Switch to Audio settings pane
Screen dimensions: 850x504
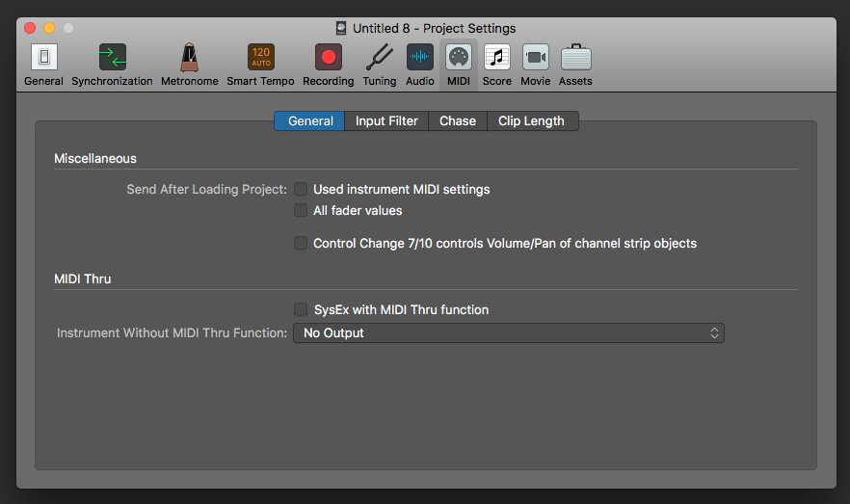click(x=419, y=59)
